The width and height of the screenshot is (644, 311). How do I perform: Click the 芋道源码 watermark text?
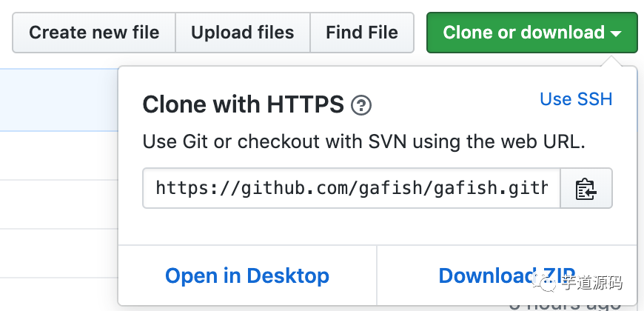tap(591, 283)
